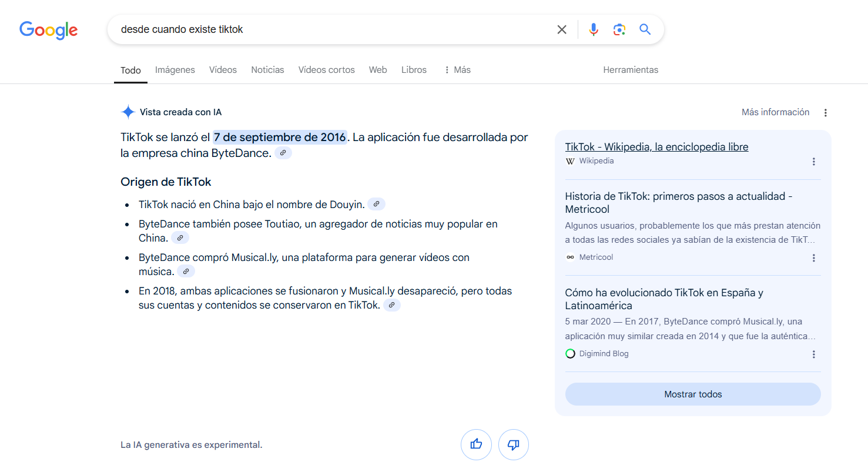Open TikTok Wikipedia article link
The width and height of the screenshot is (868, 472).
(656, 147)
